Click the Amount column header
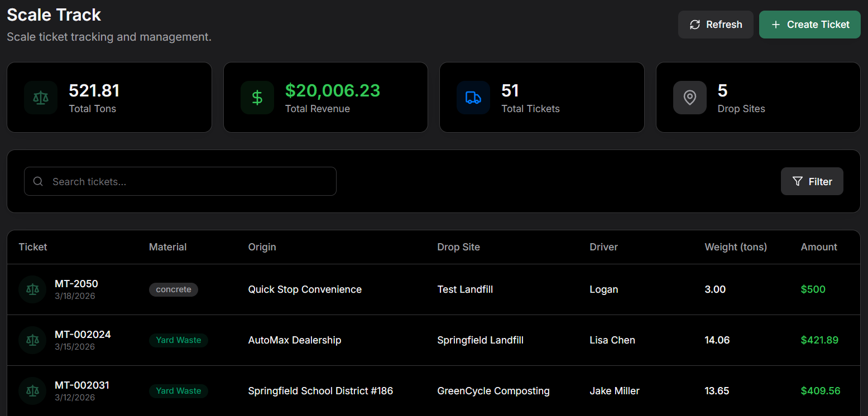 click(x=818, y=247)
